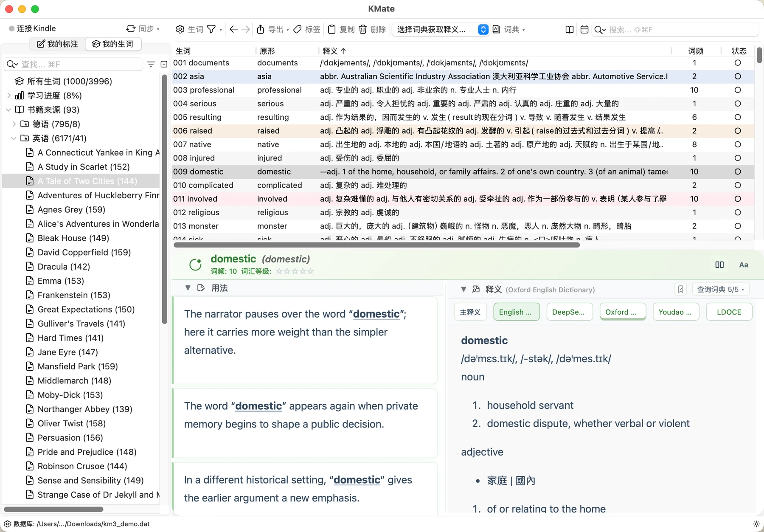The height and width of the screenshot is (532, 764).
Task: Collapse all with sidebar minus-box icon
Action: pos(164,64)
